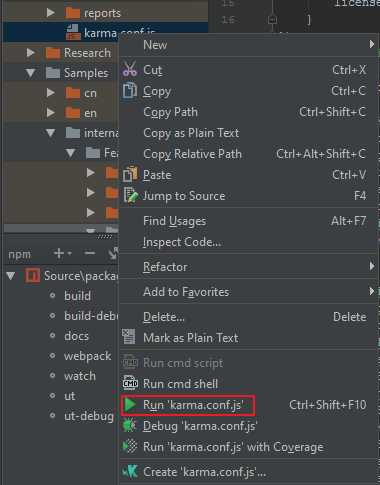Image resolution: width=380 pixels, height=485 pixels.
Task: Click the scissors Cut icon
Action: (130, 69)
